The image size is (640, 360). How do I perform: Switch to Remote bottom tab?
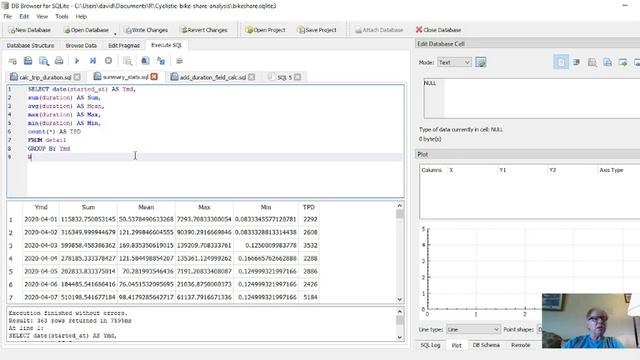pos(520,345)
